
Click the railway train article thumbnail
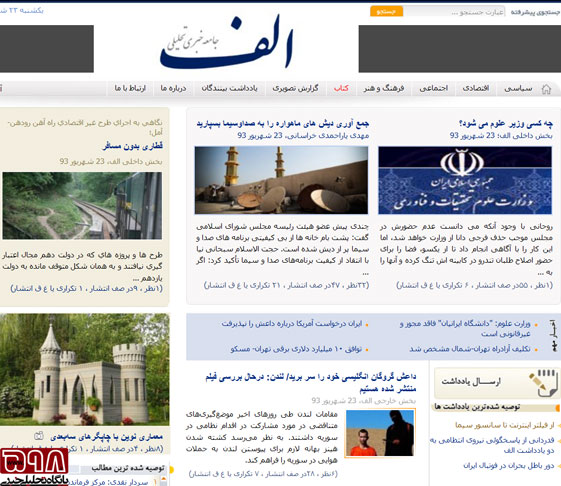click(82, 206)
